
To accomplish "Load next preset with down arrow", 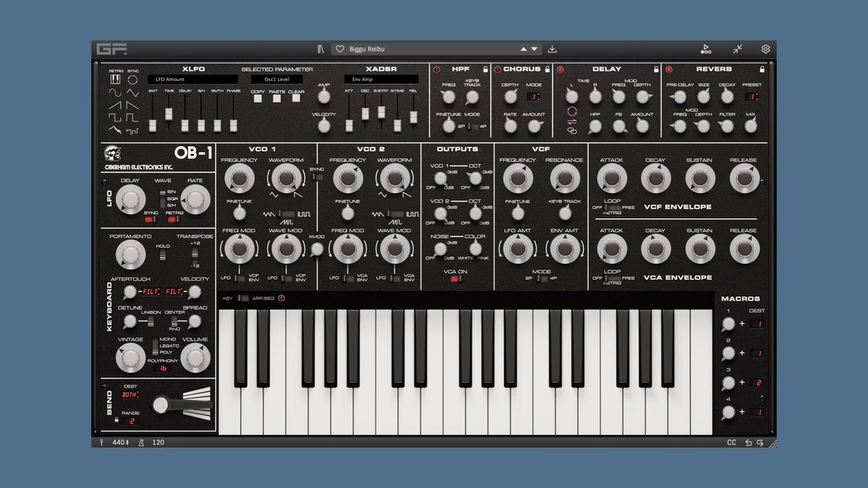I will [x=535, y=50].
